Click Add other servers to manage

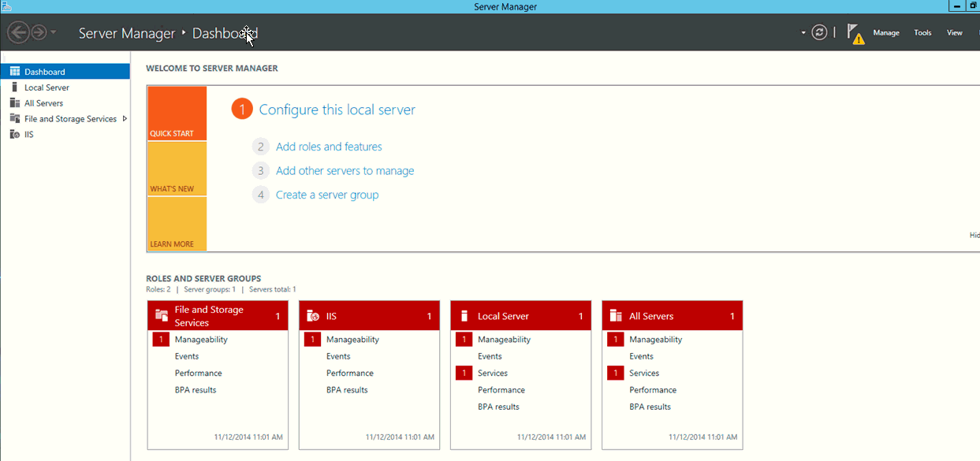click(x=345, y=171)
